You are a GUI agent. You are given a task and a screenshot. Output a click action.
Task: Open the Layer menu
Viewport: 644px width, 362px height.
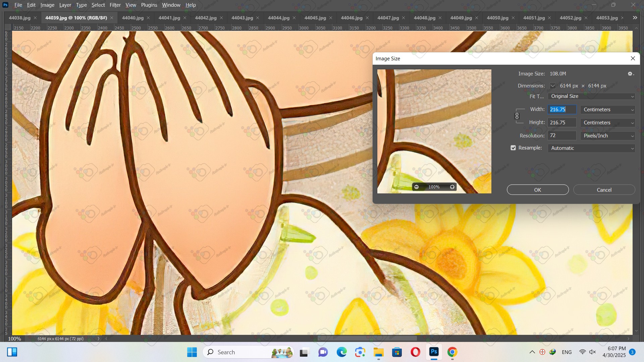[65, 5]
